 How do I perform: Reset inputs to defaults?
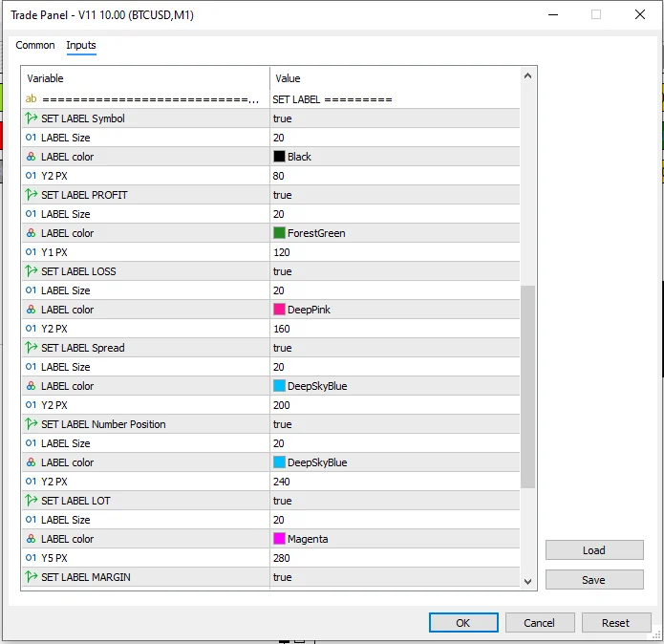click(x=615, y=622)
